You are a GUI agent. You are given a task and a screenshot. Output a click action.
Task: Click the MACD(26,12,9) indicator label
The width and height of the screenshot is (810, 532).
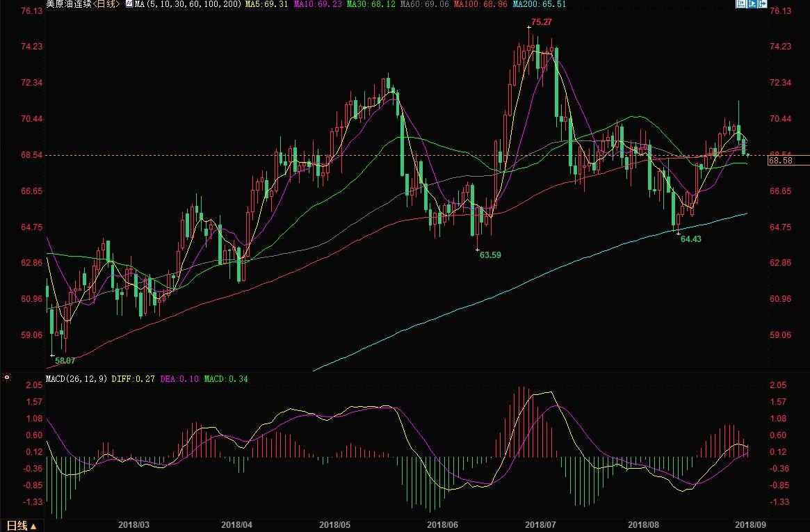(76, 379)
